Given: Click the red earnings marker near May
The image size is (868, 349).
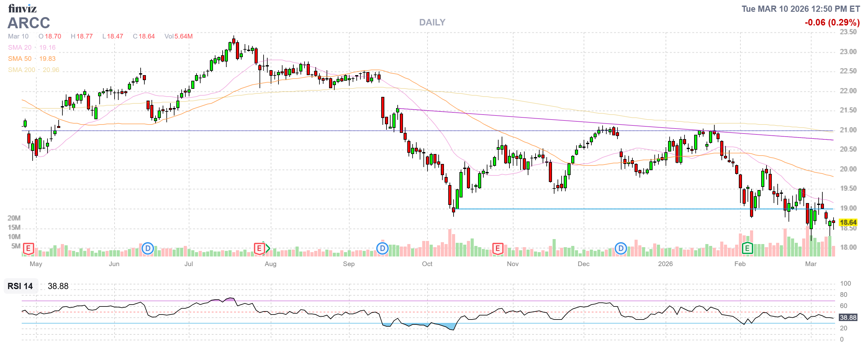Looking at the screenshot, I should pyautogui.click(x=28, y=249).
